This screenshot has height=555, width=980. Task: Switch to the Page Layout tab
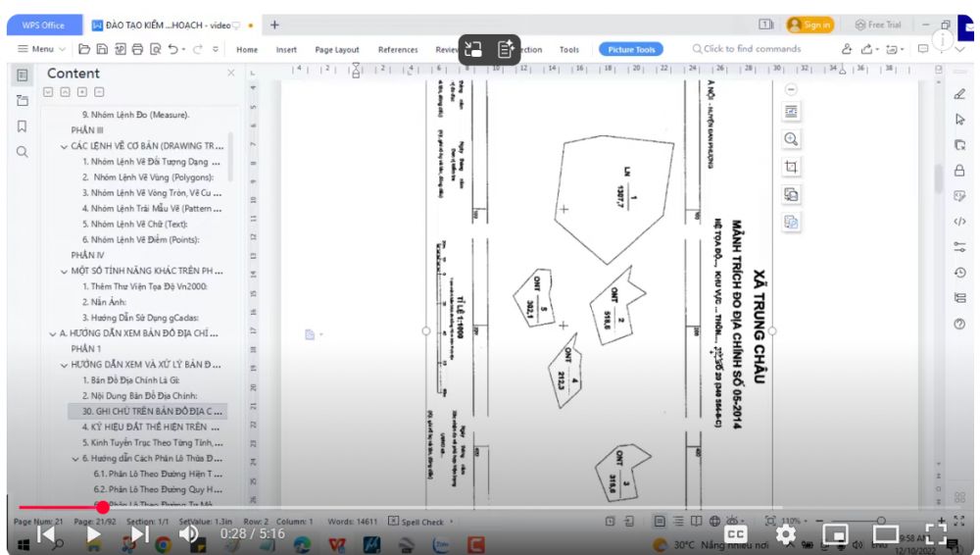tap(336, 49)
